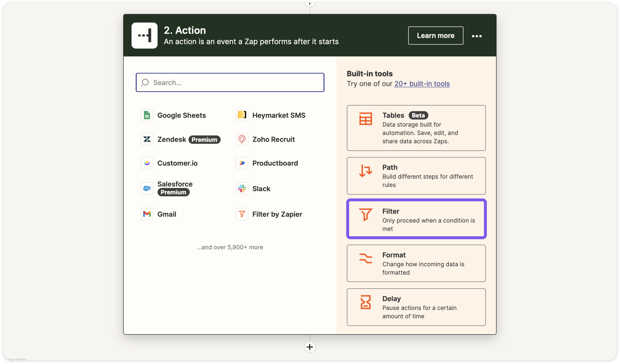The height and width of the screenshot is (364, 620).
Task: Click 'Pause actions for a certain amount' description
Action: coord(419,312)
